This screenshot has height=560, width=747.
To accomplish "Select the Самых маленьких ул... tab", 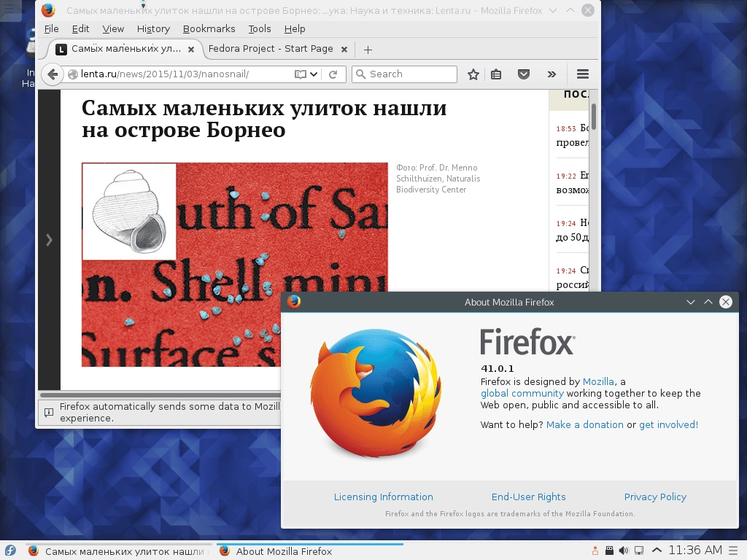I will (x=126, y=49).
